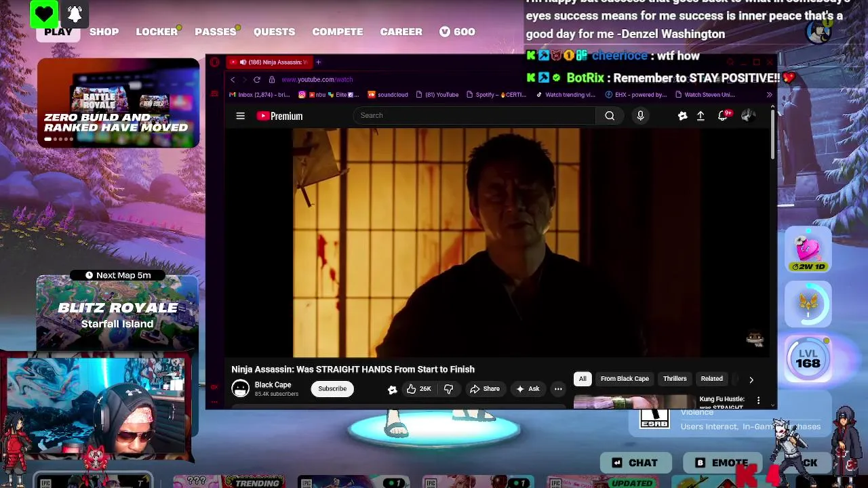868x488 pixels.
Task: Open the Fortnite PASSES tab
Action: click(216, 32)
